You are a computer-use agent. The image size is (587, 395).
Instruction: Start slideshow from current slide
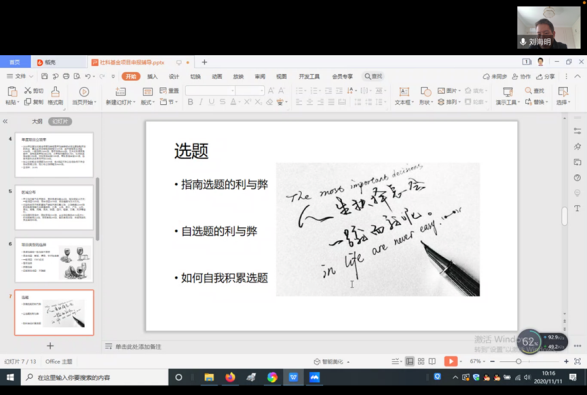[84, 92]
